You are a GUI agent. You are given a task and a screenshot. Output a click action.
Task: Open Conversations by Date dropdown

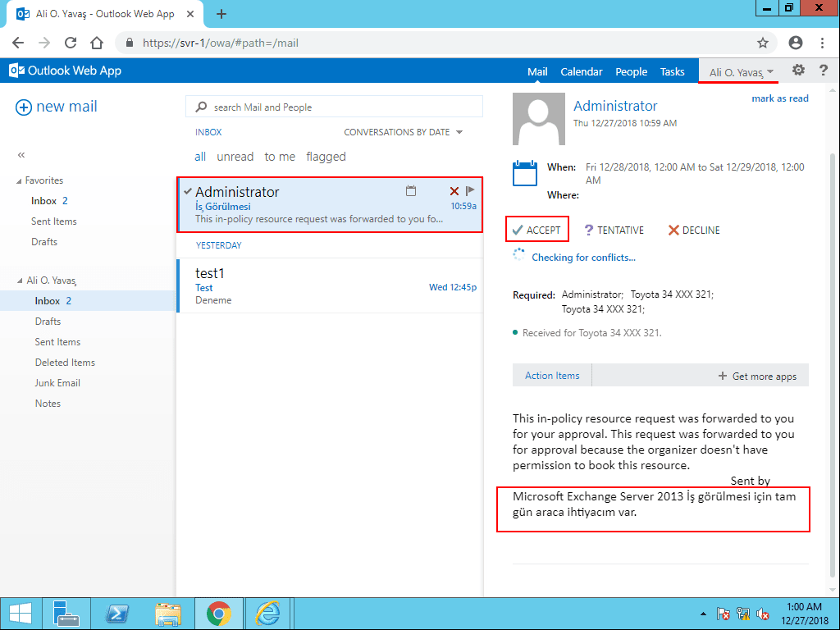pos(403,132)
